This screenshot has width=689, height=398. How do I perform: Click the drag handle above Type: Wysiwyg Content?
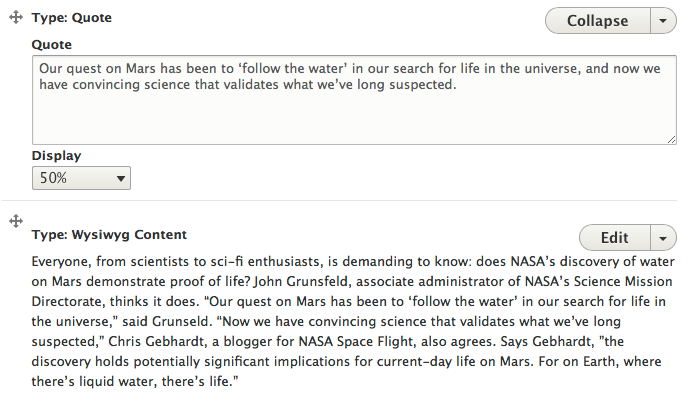(x=16, y=221)
